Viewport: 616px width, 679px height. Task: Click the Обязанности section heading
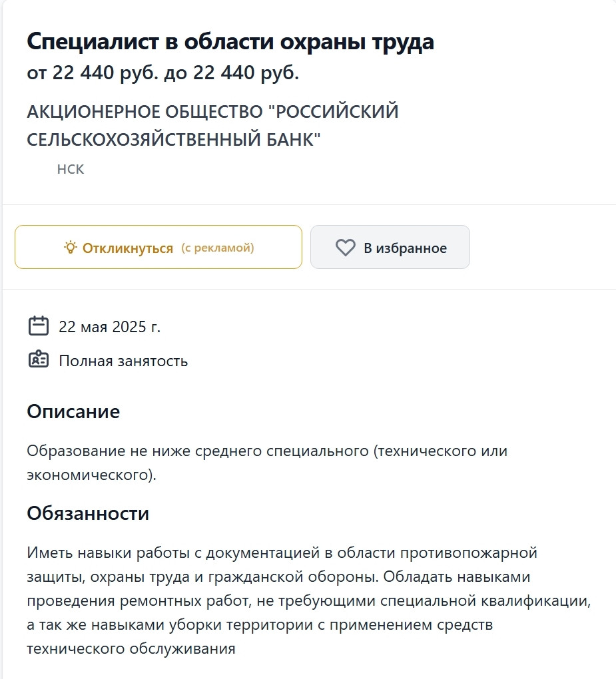[88, 514]
